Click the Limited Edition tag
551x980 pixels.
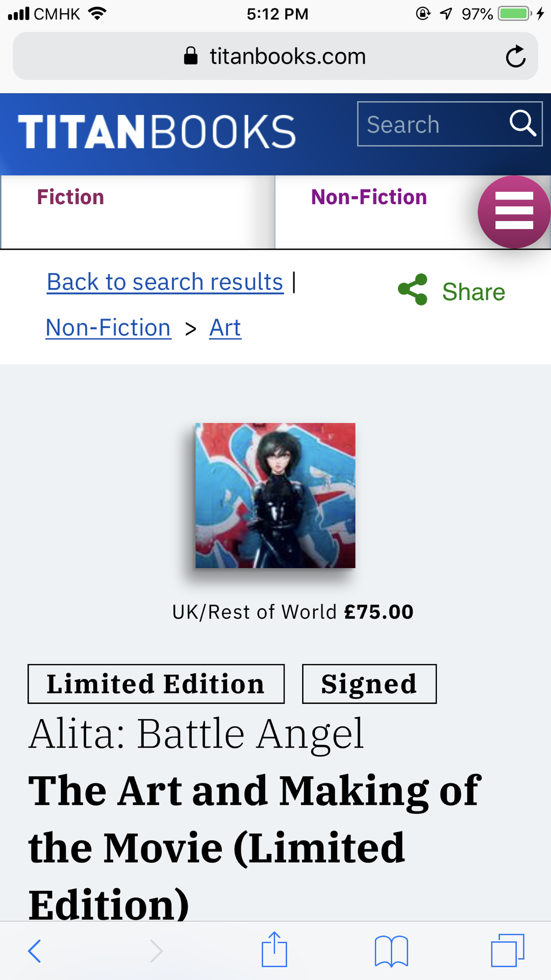tap(156, 684)
